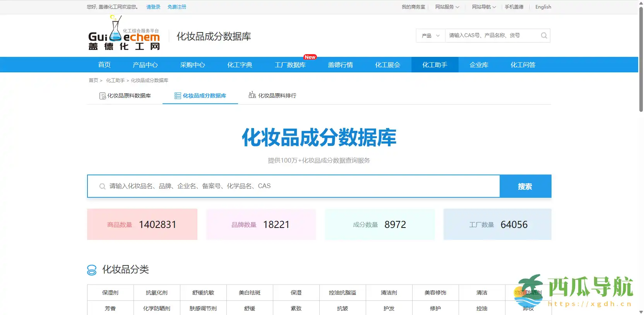Click the 化妆品成分数据库 tab icon
The height and width of the screenshot is (315, 644).
[x=178, y=96]
